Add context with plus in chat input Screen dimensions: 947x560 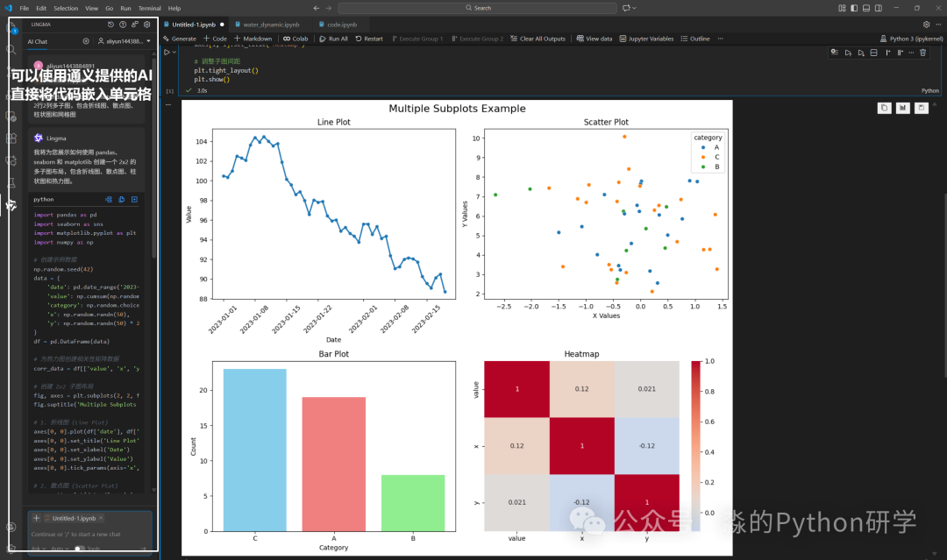(36, 518)
